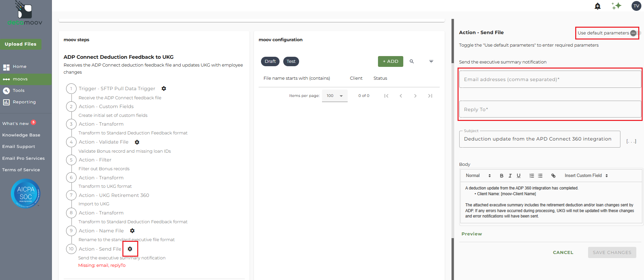Open Email Support link
Image resolution: width=644 pixels, height=280 pixels.
point(19,147)
